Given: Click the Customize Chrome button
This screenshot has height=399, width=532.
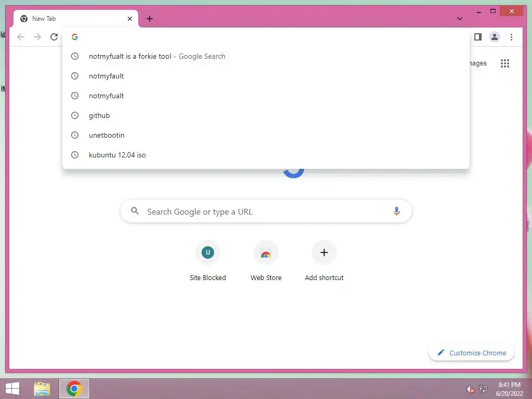Looking at the screenshot, I should [x=471, y=353].
